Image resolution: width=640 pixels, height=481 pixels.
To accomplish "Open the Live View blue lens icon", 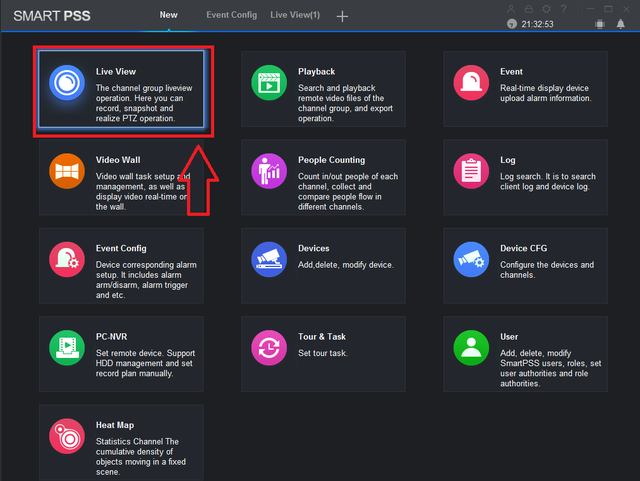I will (x=67, y=82).
